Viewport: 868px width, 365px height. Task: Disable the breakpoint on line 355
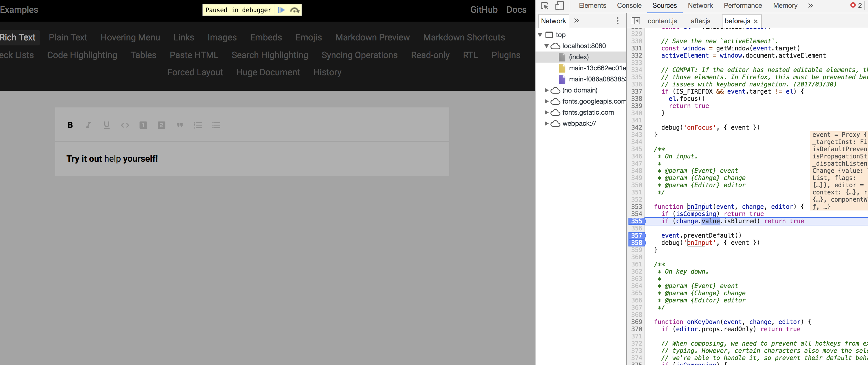point(636,221)
